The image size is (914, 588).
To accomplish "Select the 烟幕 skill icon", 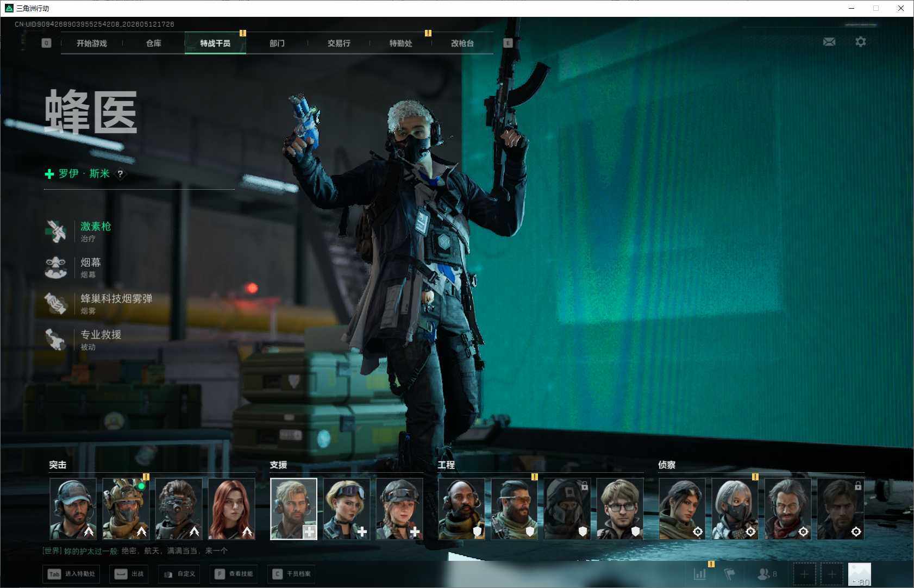I will tap(56, 268).
